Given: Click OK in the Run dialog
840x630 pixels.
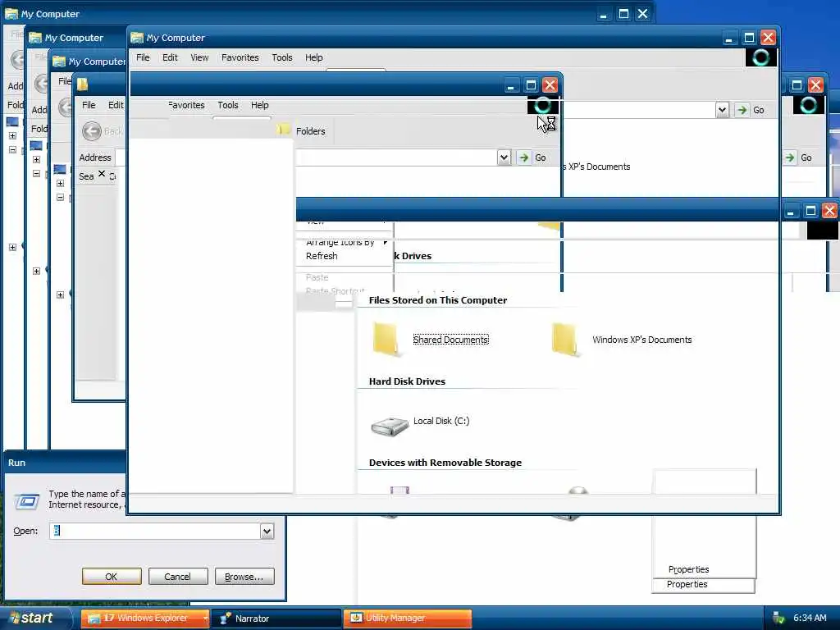Looking at the screenshot, I should pos(112,577).
